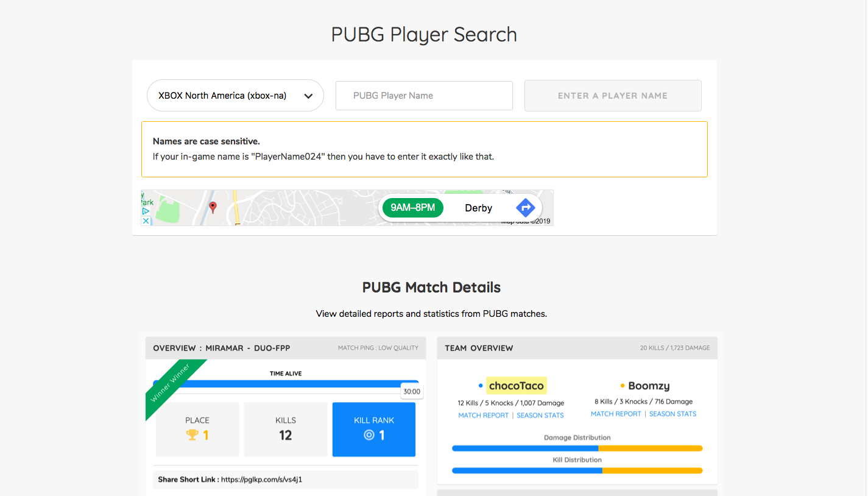Select the Kill Rank blue tile

coord(374,429)
